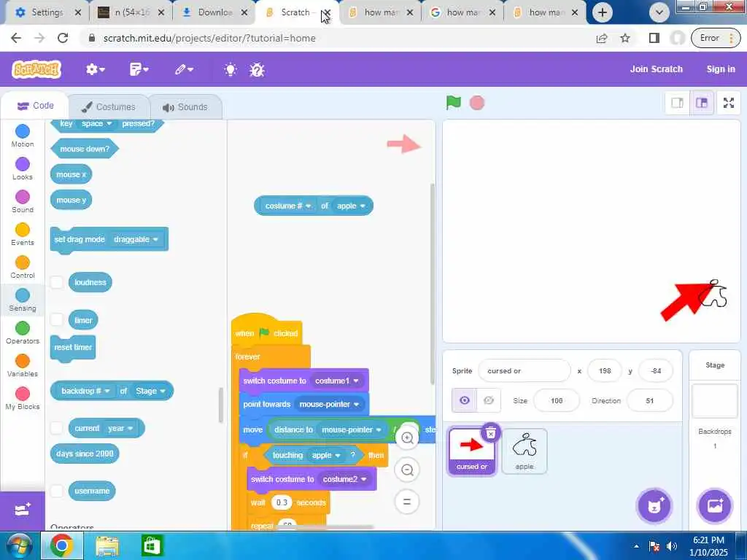Click the days since 2000 block

[x=85, y=454]
